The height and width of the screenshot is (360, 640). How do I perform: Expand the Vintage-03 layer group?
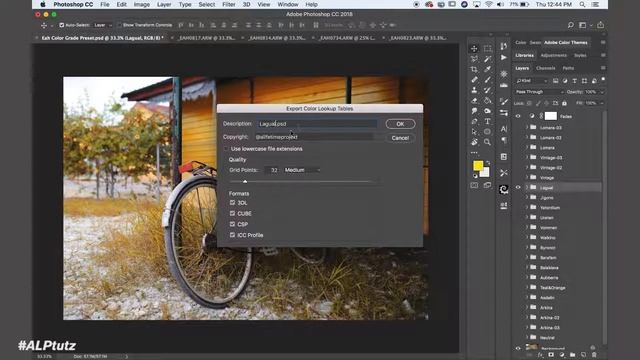pyautogui.click(x=527, y=158)
